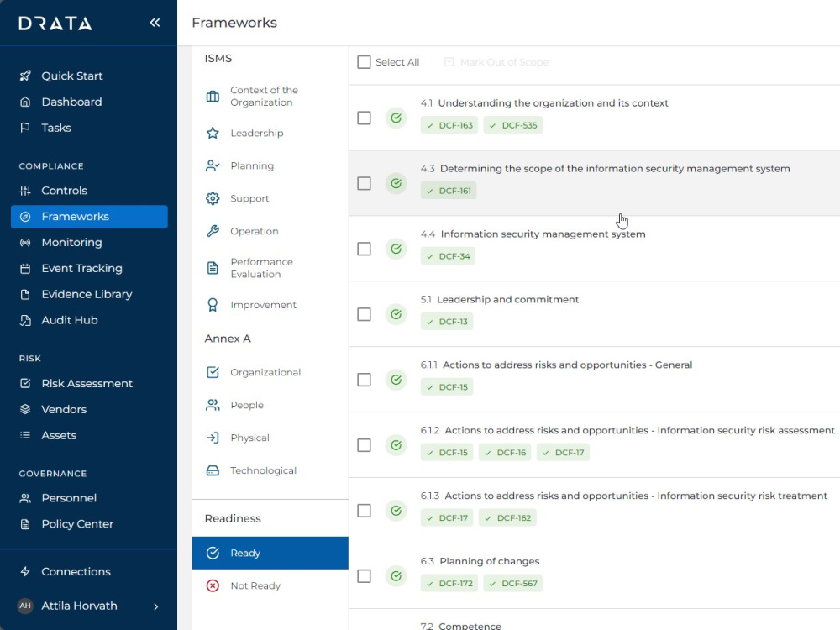The image size is (840, 630).
Task: Collapse the sidebar with the double-chevron
Action: pos(155,23)
